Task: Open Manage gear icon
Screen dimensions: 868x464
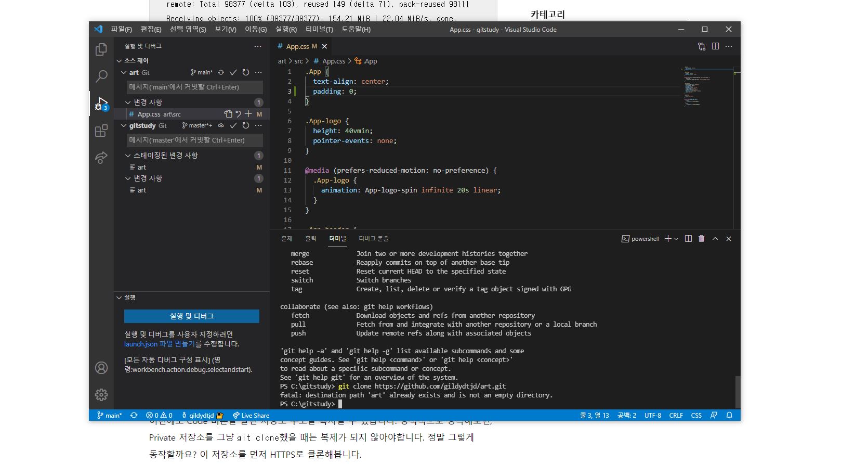Action: coord(101,395)
